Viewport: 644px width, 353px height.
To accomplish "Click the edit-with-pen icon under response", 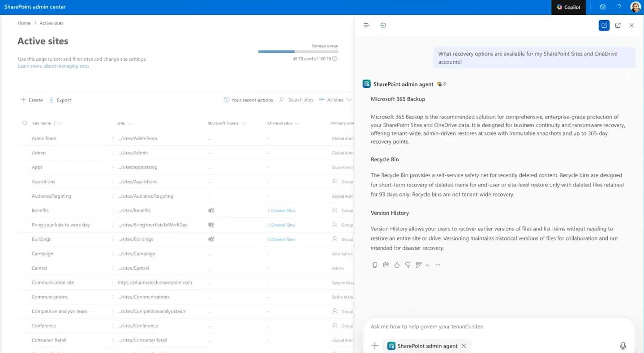I will click(x=419, y=265).
